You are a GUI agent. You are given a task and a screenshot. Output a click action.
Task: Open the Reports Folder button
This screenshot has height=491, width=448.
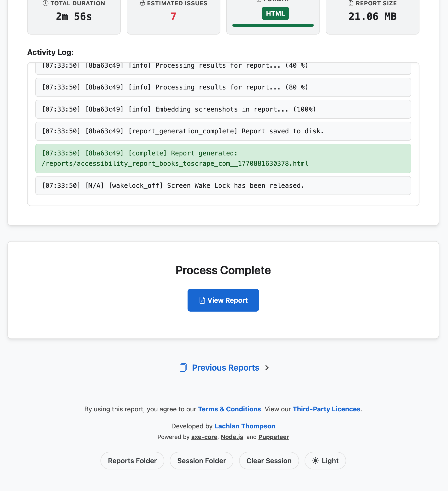[132, 461]
